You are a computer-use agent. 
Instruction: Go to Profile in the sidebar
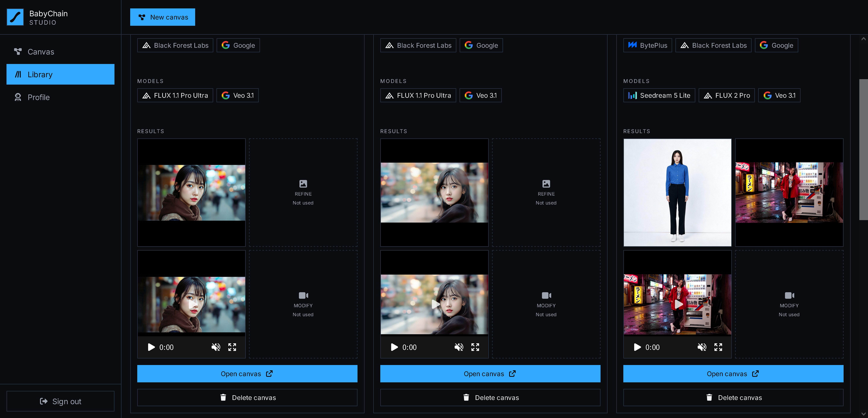pyautogui.click(x=60, y=97)
